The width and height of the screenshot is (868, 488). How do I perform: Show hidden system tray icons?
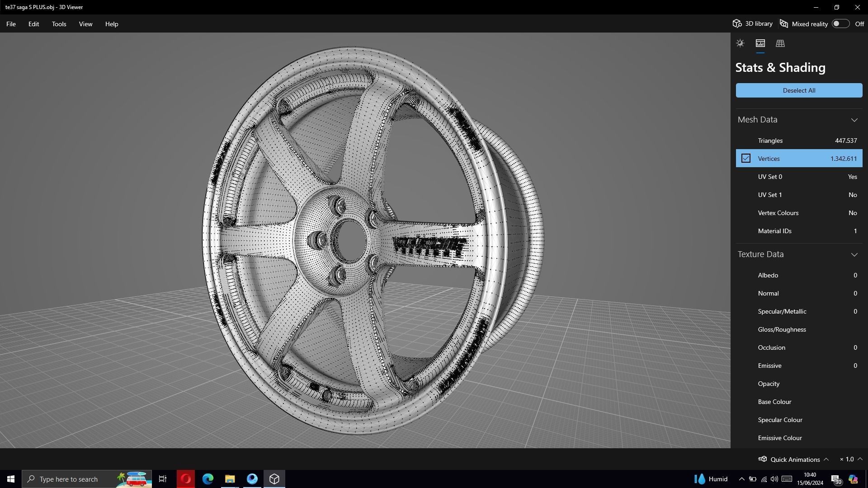pyautogui.click(x=741, y=479)
